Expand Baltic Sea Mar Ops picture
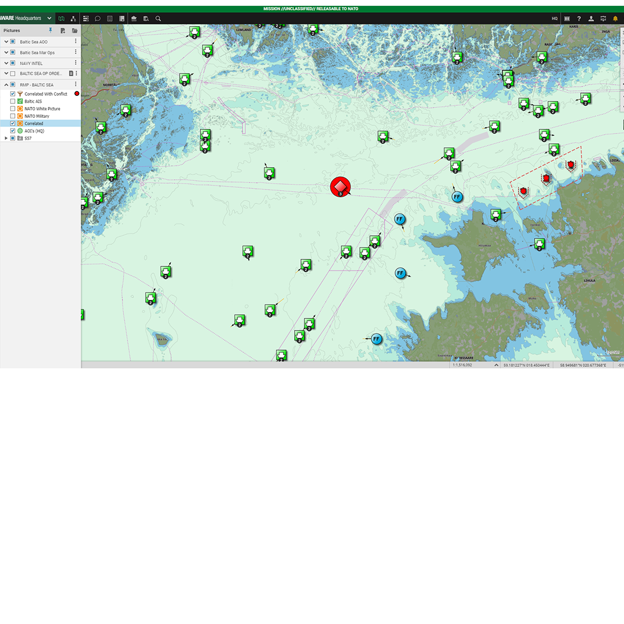 tap(6, 52)
